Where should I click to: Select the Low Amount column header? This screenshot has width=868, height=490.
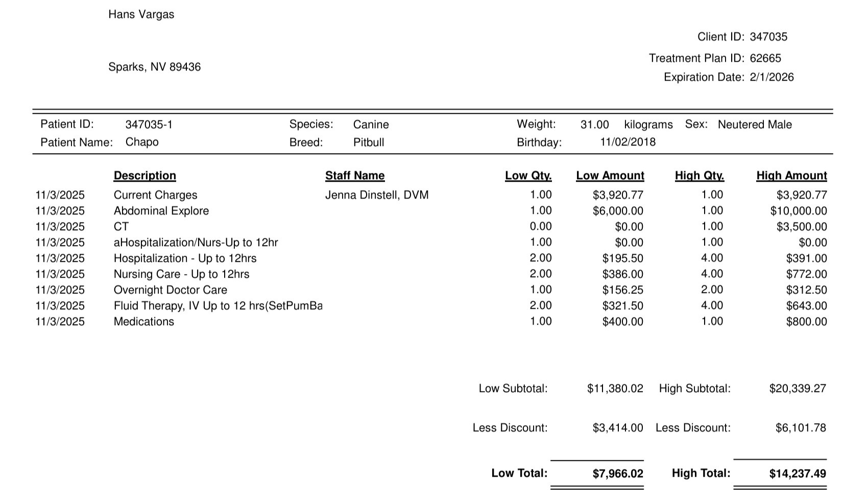(x=610, y=176)
